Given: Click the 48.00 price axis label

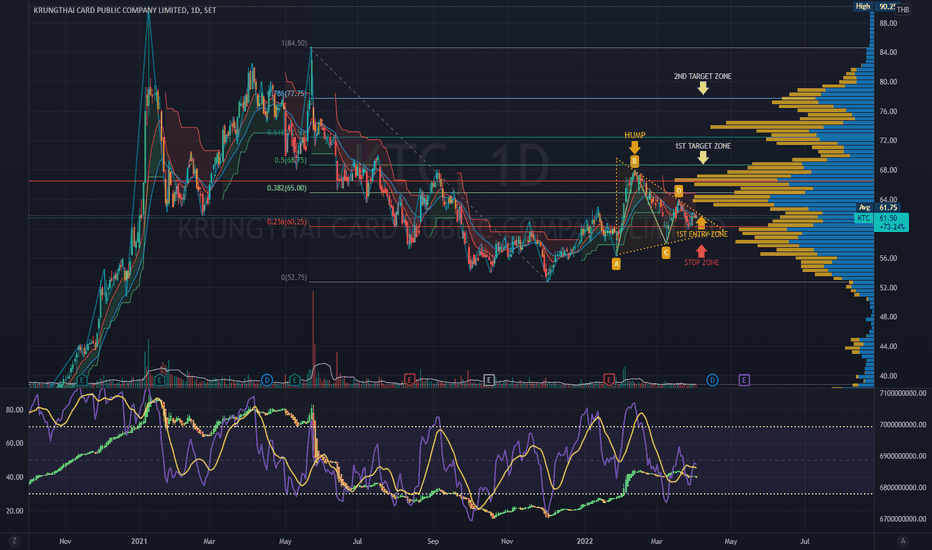Looking at the screenshot, I should (x=888, y=317).
